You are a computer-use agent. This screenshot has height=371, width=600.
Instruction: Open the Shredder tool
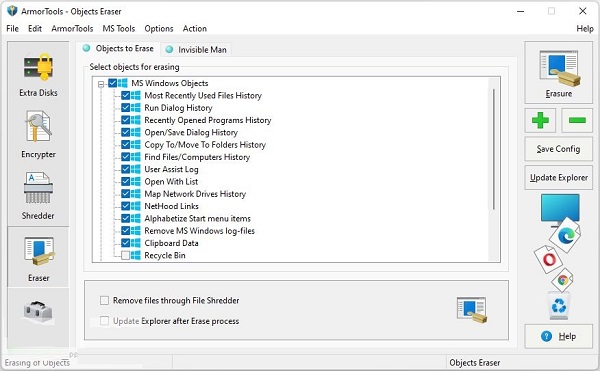(x=38, y=195)
